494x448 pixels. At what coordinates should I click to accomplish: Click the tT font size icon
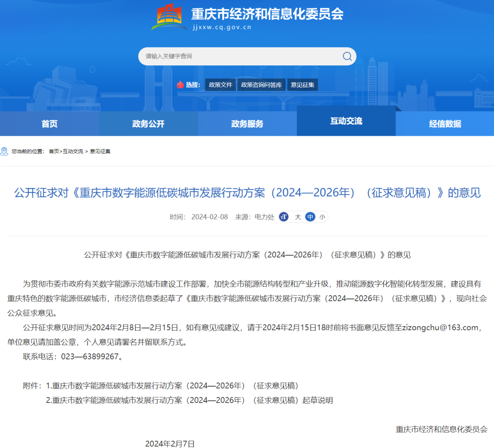coord(284,217)
